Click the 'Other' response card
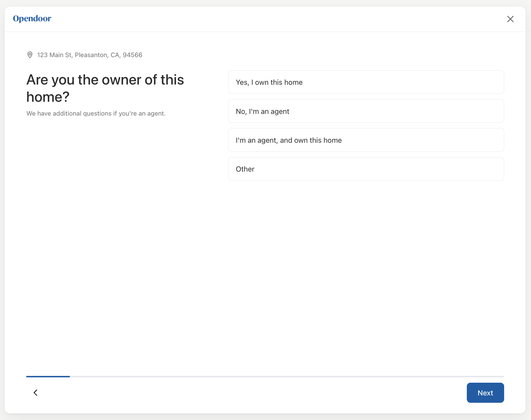531x420 pixels. pos(366,169)
